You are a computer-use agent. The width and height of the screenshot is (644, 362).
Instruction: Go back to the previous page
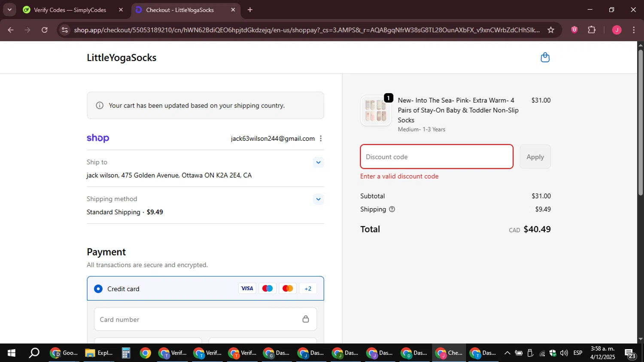pos(11,30)
